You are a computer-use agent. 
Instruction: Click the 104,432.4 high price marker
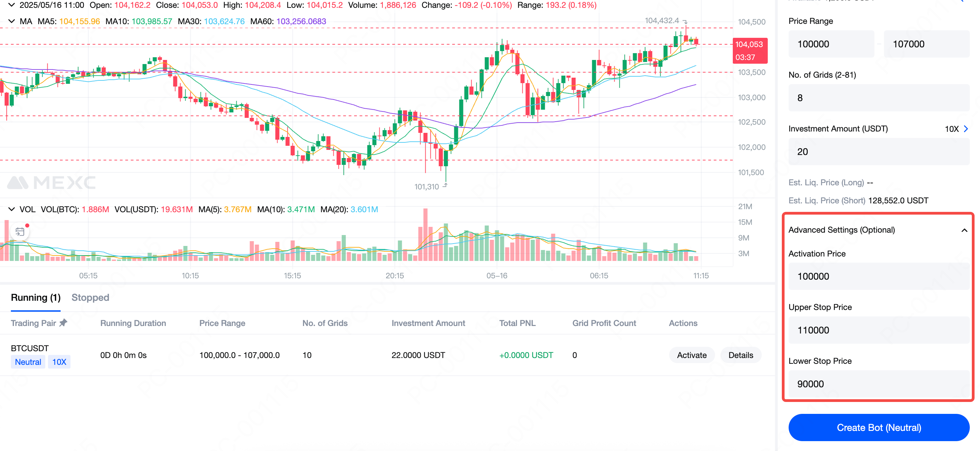[x=662, y=20]
